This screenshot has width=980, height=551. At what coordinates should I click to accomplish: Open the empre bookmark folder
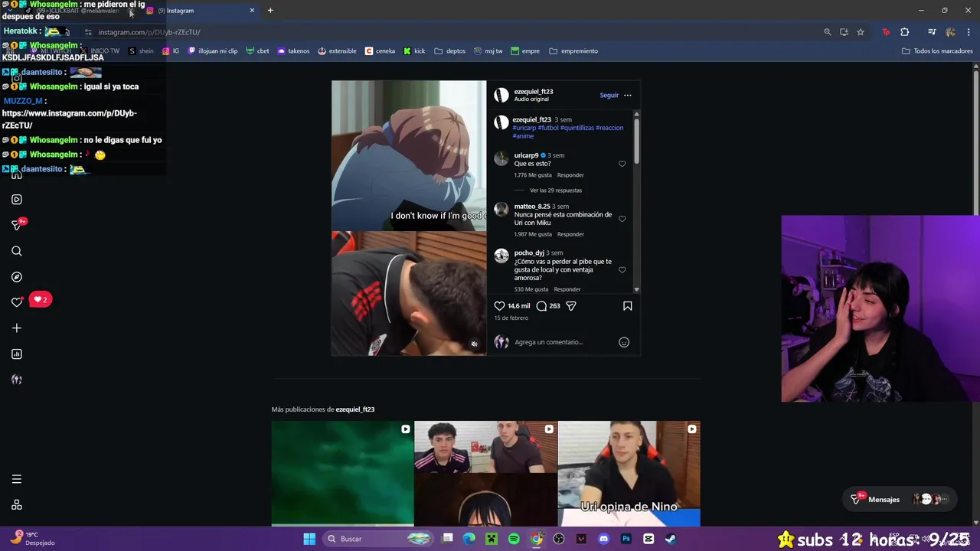coord(525,51)
